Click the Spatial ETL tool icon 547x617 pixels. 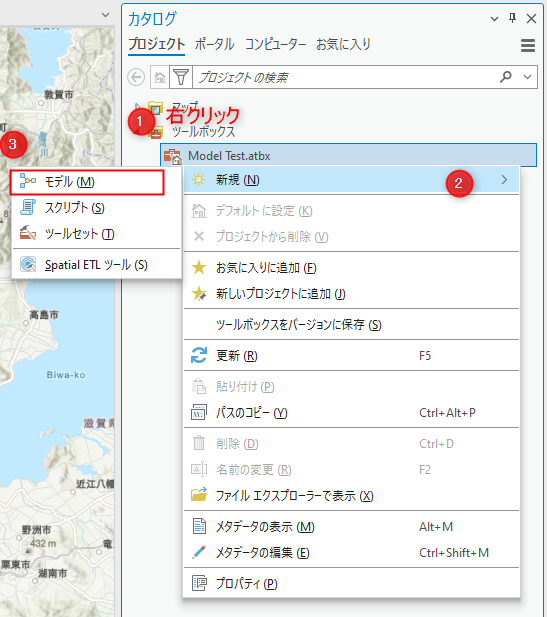click(28, 264)
